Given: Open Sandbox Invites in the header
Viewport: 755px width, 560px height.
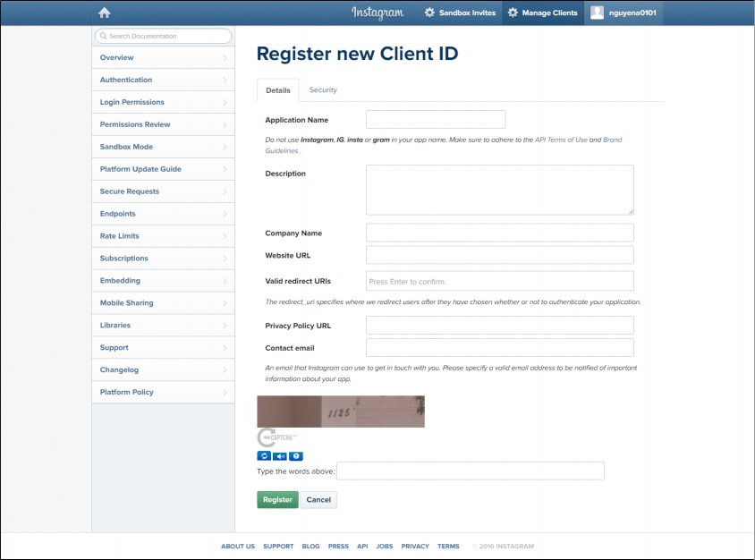Looking at the screenshot, I should pos(460,13).
